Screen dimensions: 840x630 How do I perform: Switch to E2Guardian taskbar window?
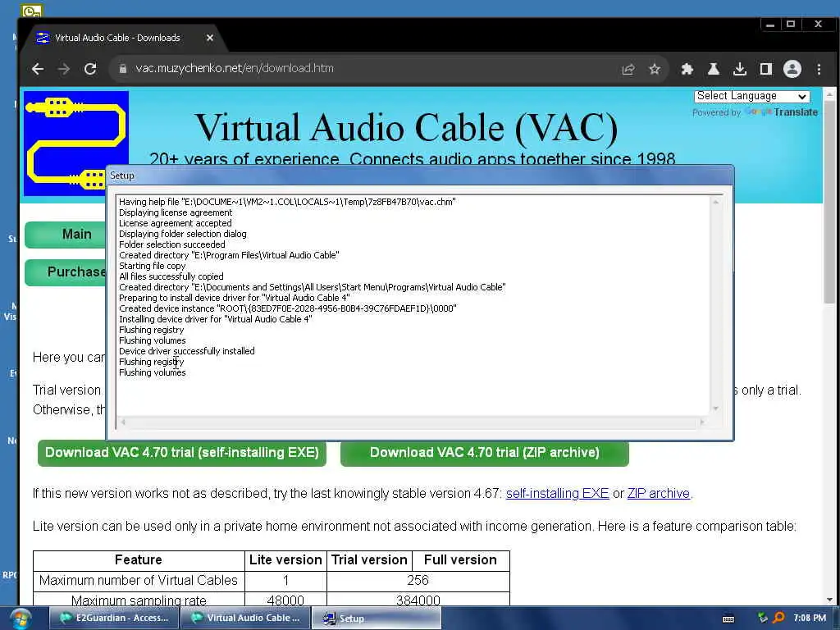[114, 619]
